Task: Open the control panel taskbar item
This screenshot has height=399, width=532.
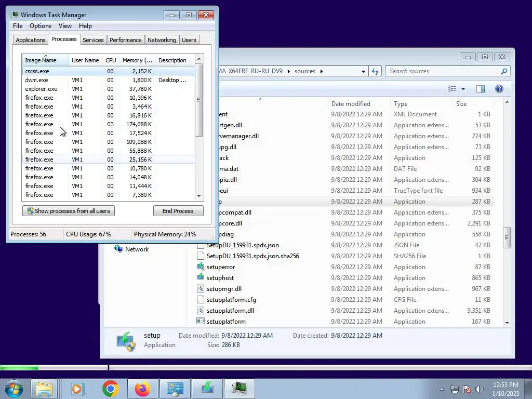Action: click(175, 389)
